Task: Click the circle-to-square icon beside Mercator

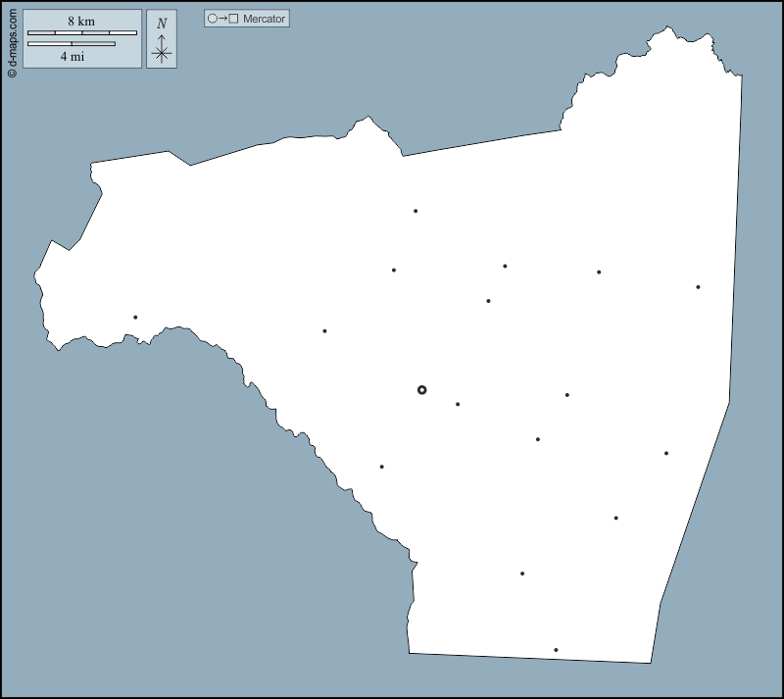Action: (x=222, y=19)
